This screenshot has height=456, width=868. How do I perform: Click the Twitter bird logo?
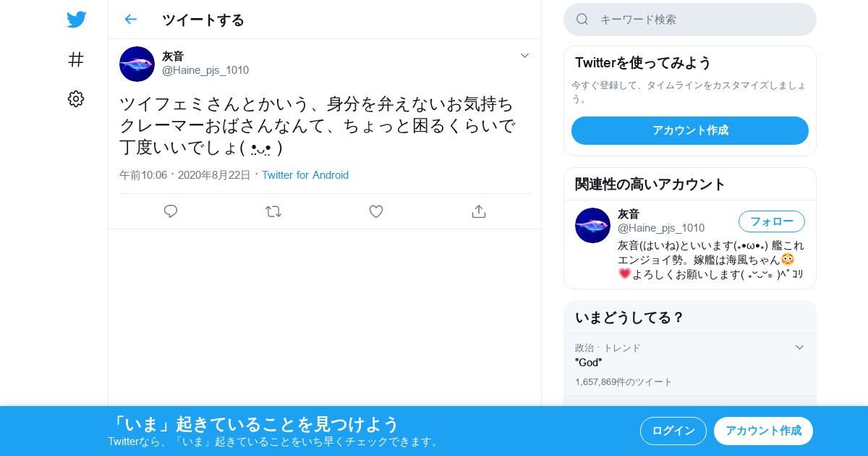coord(76,20)
